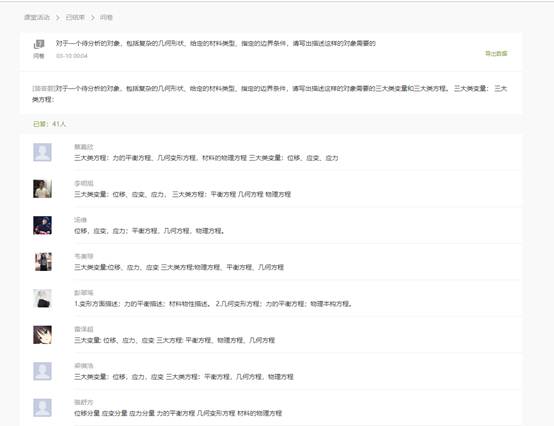554x426 pixels.
Task: Select the 已答：41人 answered count label
Action: click(x=49, y=124)
